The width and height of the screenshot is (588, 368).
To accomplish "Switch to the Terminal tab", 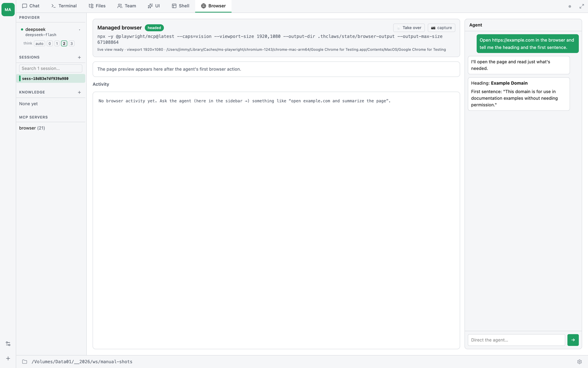I will pyautogui.click(x=64, y=6).
